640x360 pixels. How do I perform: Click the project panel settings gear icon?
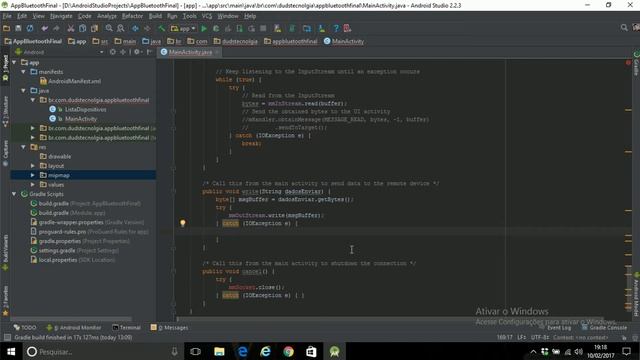[137, 52]
